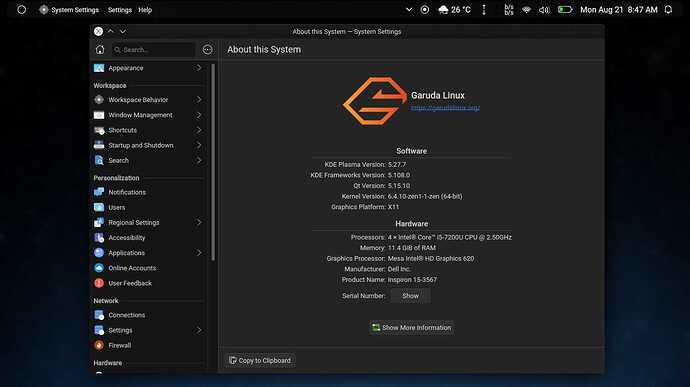Click the 'Mesa Intel® HD Graphics 620' text
This screenshot has height=387, width=690.
tap(430, 258)
